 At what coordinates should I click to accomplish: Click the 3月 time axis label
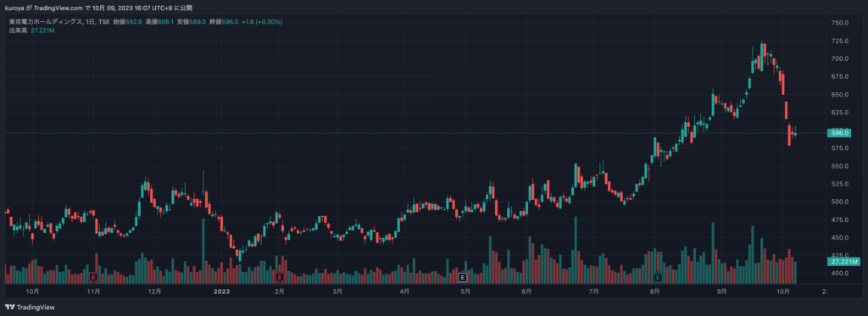click(337, 291)
